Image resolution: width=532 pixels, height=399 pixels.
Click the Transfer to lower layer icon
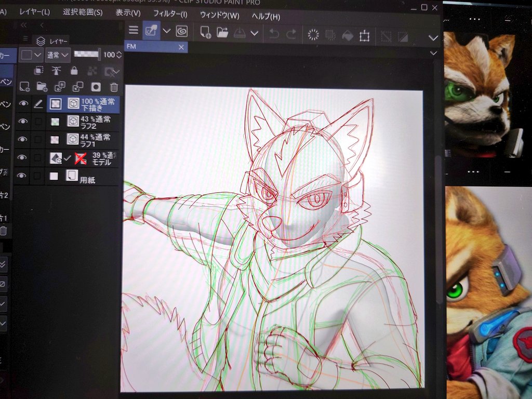(60, 87)
